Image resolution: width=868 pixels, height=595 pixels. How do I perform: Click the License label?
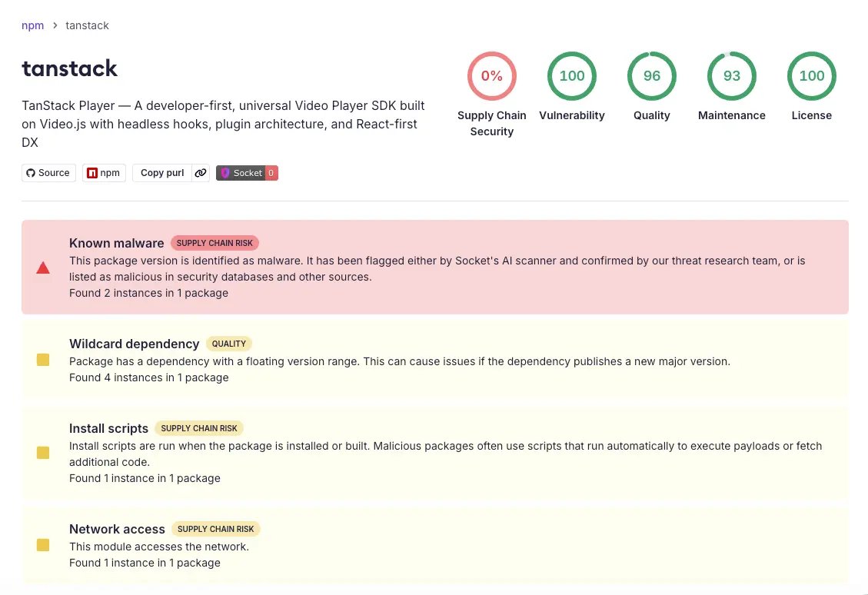812,115
